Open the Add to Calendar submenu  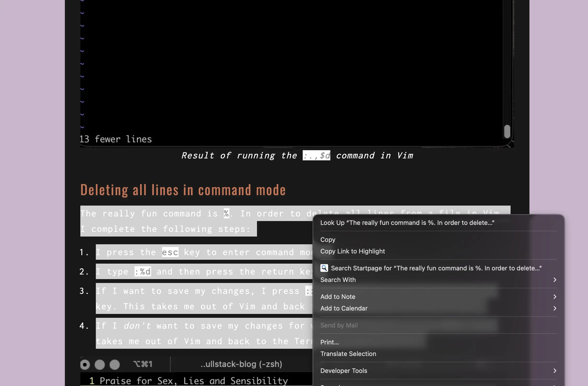point(438,308)
